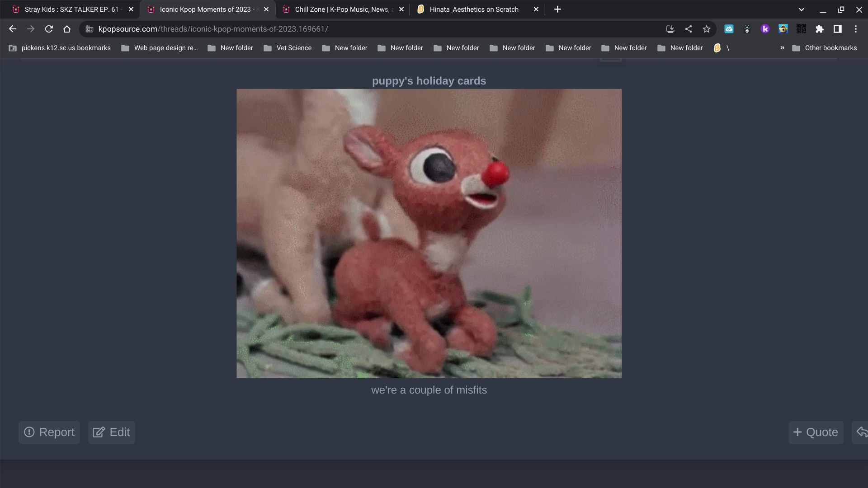
Task: Open the extension left of the purple K
Action: coord(747,29)
